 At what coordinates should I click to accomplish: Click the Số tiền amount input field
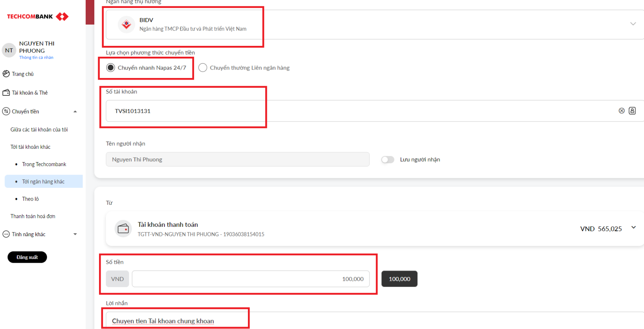pos(250,279)
